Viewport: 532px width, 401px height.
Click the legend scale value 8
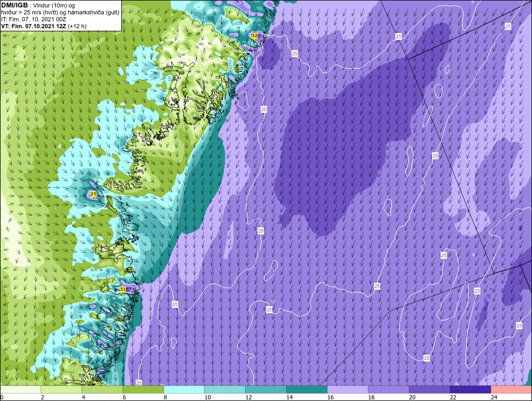(x=165, y=397)
